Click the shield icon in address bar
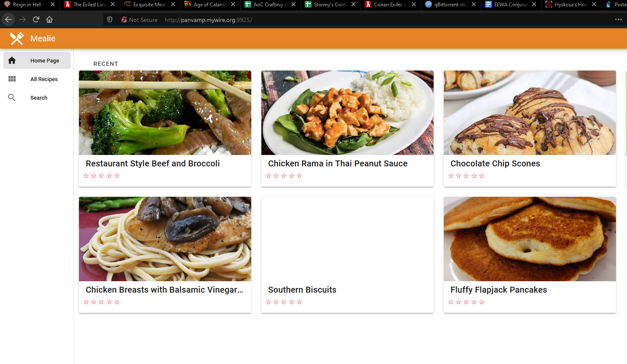The width and height of the screenshot is (627, 364). [x=110, y=19]
